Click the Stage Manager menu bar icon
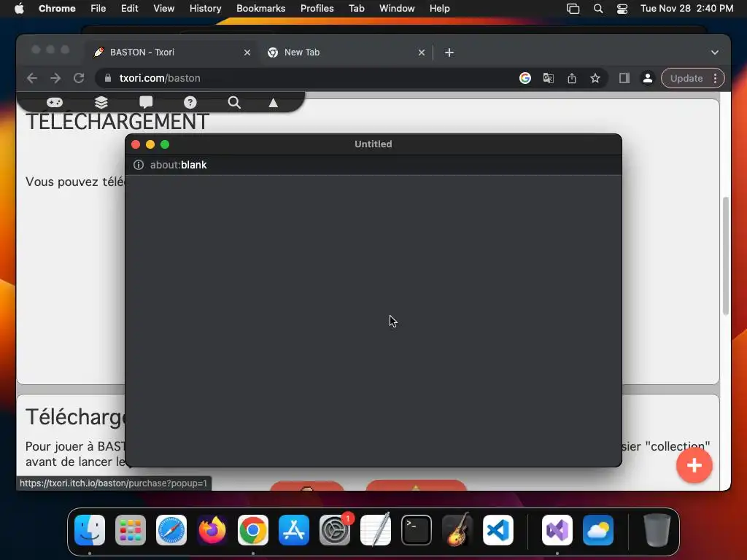 click(573, 9)
